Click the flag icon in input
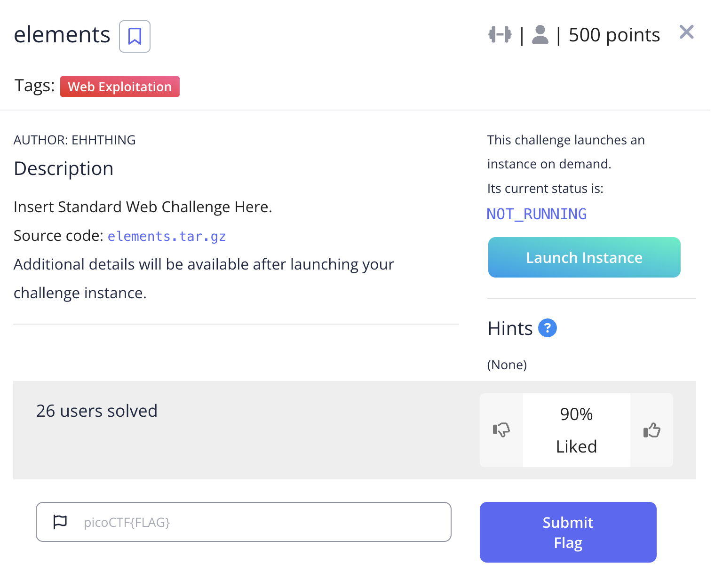 [x=60, y=522]
